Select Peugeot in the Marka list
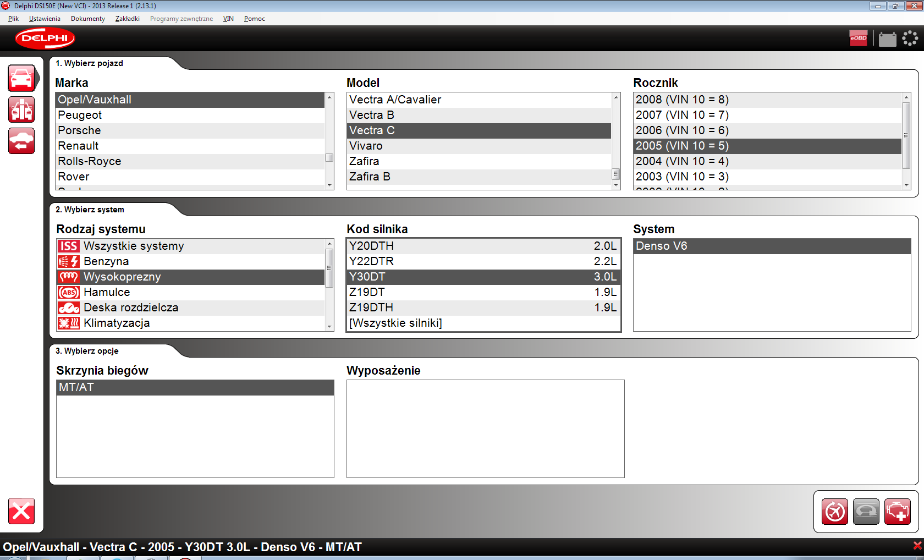The image size is (924, 560). (x=190, y=115)
